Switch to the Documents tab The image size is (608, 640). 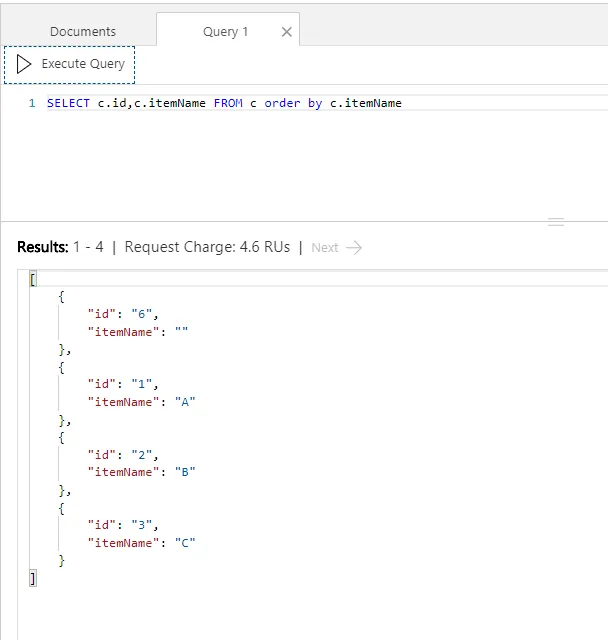(x=83, y=32)
